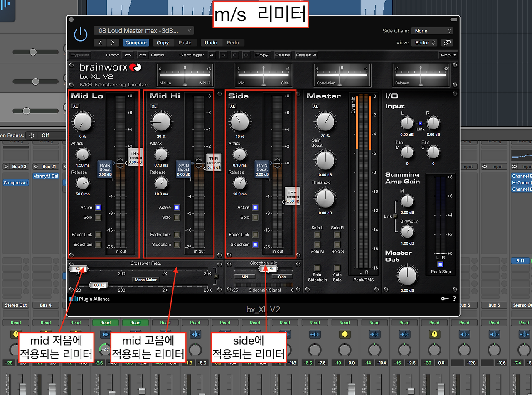Click the Mid Lo XL knob
This screenshot has height=395, width=532.
click(83, 122)
